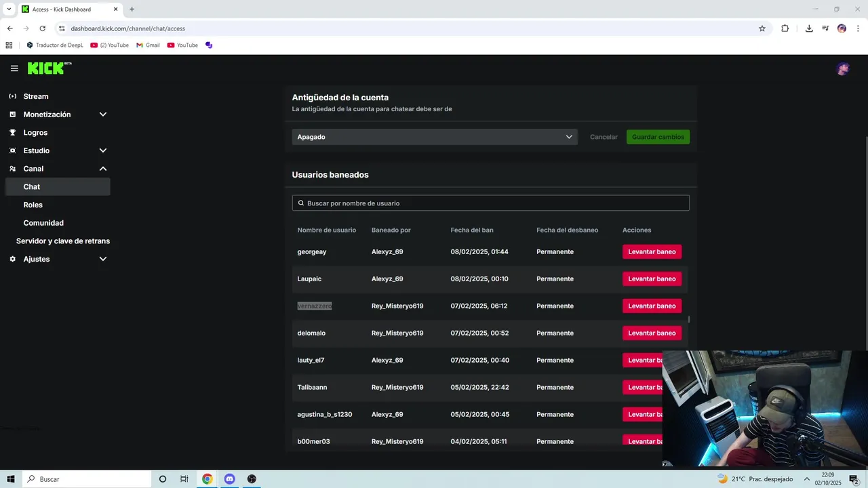Open the profile avatar in the dashboard header
Viewport: 868px width, 488px height.
pyautogui.click(x=843, y=68)
